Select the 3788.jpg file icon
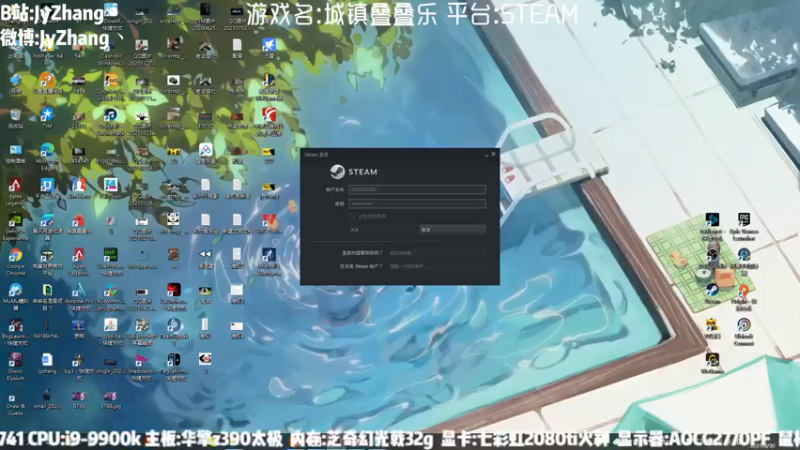 [x=110, y=400]
